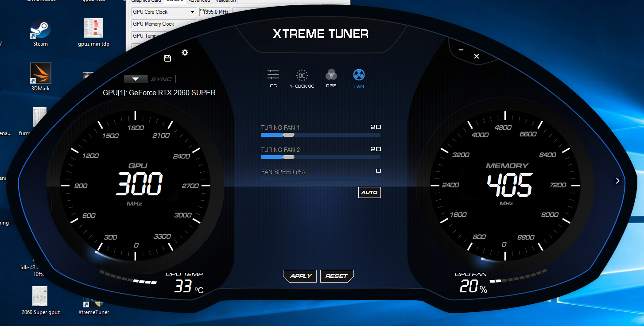644x326 pixels.
Task: Click the save profile floppy icon
Action: 167,58
